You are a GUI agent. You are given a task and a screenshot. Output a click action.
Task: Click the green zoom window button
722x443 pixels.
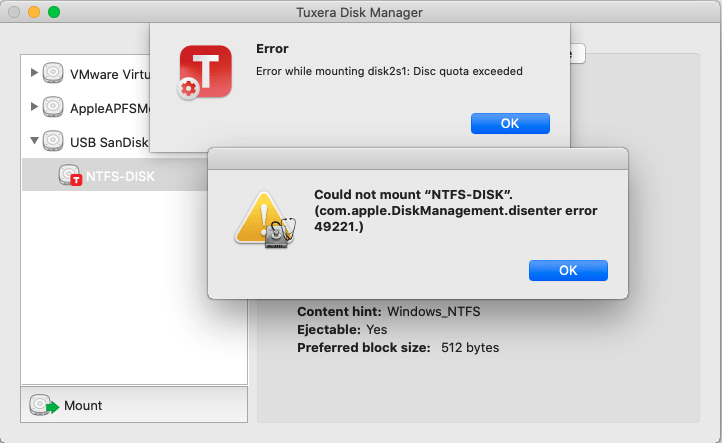click(x=54, y=12)
